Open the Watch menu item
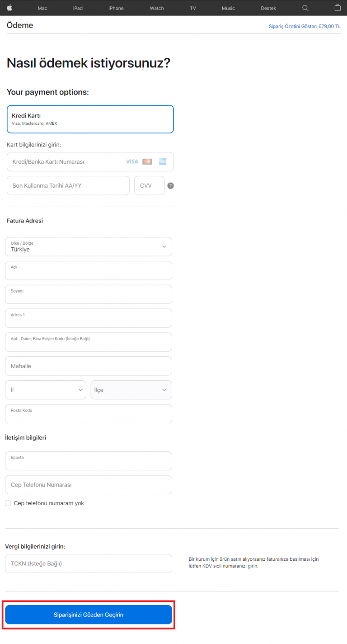Screen dimensions: 347x644 tap(156, 8)
